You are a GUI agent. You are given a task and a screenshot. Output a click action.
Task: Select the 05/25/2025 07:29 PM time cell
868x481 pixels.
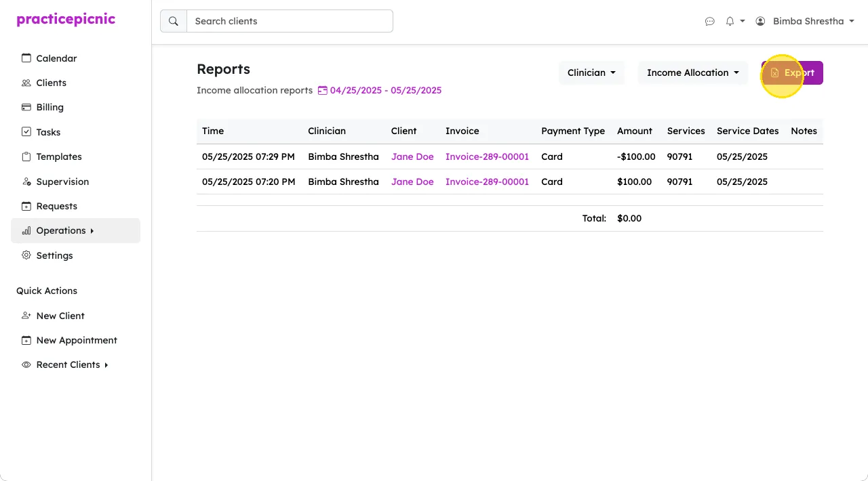point(248,156)
